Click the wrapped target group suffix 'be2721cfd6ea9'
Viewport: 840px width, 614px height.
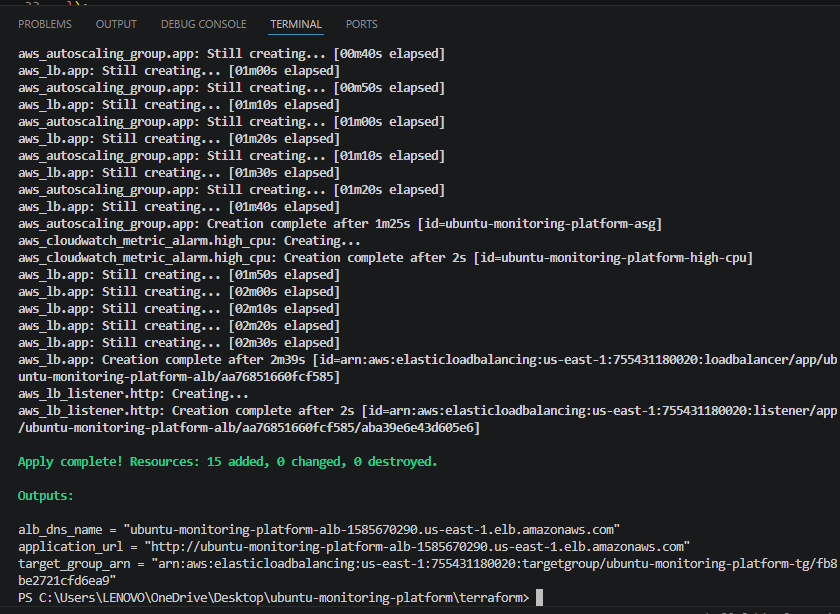[x=67, y=581]
